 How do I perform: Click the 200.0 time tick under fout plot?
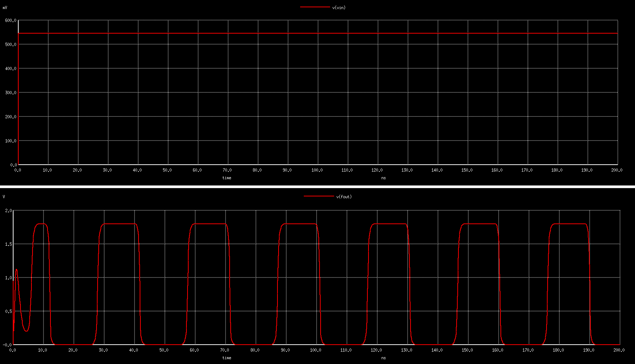click(x=619, y=350)
